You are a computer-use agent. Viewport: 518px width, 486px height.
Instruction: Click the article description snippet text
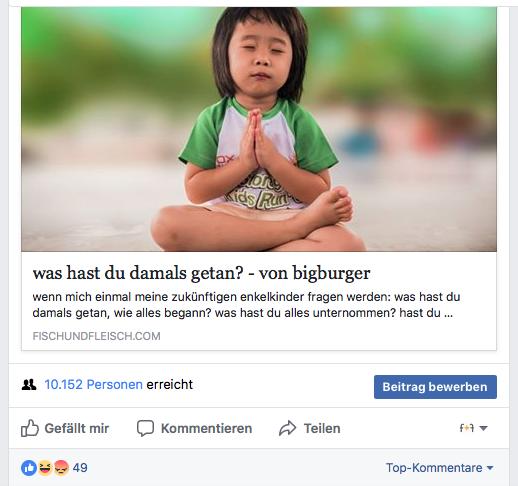(x=246, y=305)
